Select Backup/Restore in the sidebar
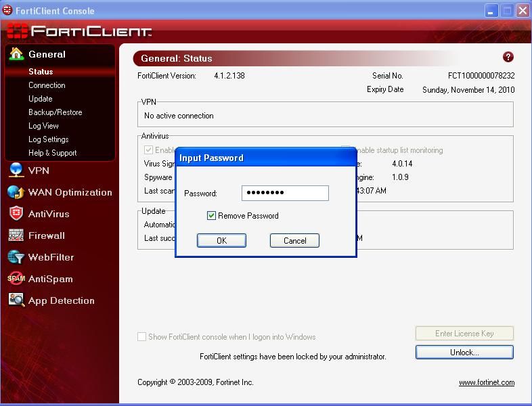This screenshot has height=406, width=532. [x=56, y=112]
